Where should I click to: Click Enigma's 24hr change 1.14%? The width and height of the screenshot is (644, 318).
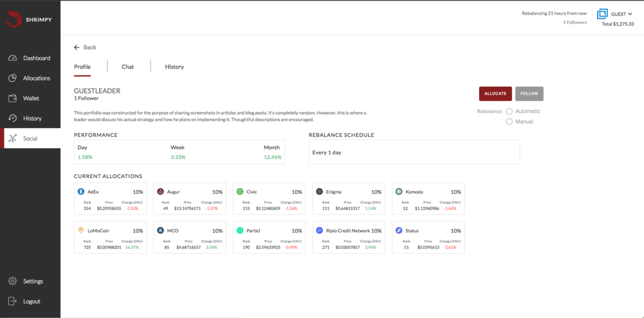click(370, 209)
